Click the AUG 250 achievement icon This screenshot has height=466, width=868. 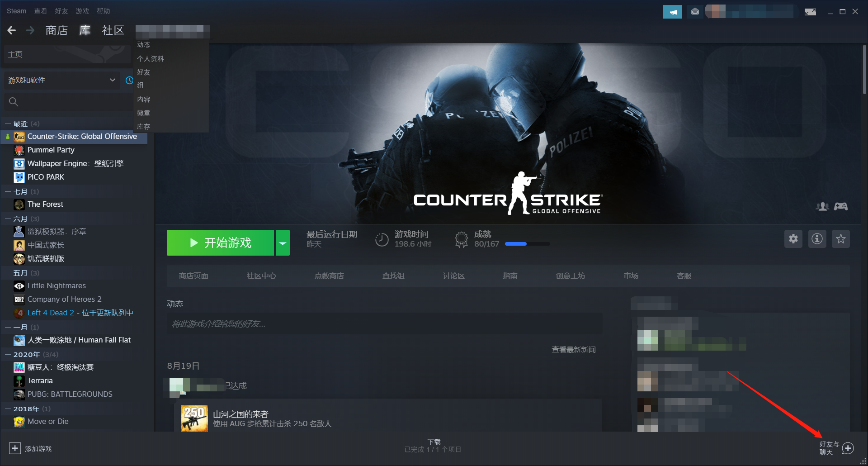pyautogui.click(x=194, y=418)
